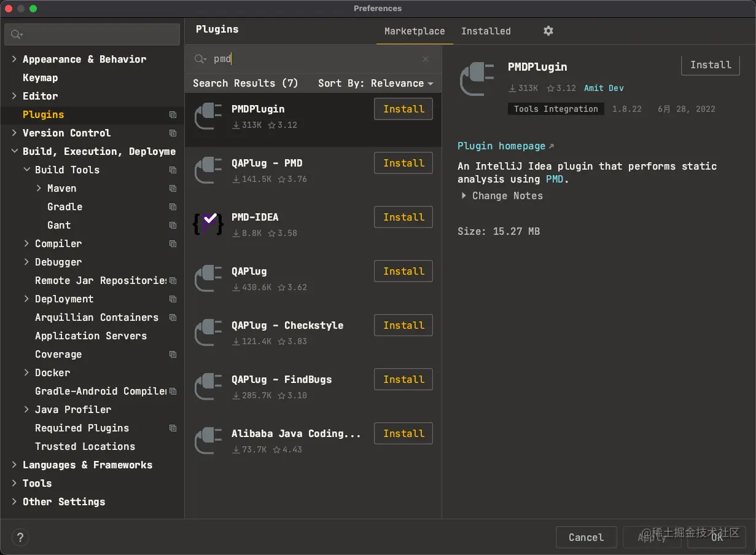This screenshot has width=756, height=555.
Task: Click the Alibaba Java Coding plugin icon
Action: point(208,441)
